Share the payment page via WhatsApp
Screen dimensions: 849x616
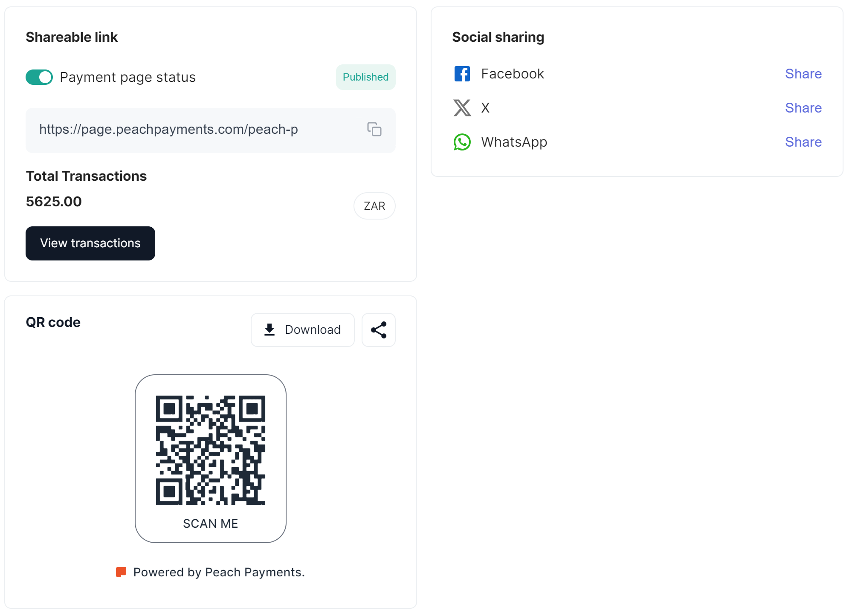pos(803,142)
